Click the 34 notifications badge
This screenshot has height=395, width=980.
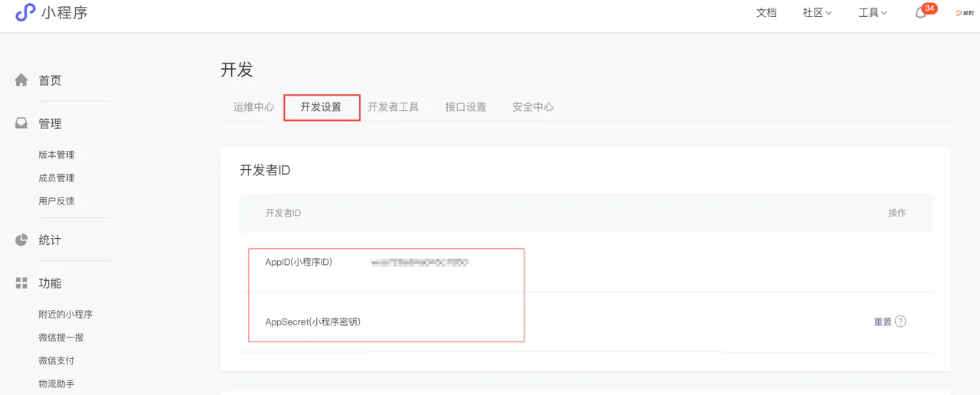pos(929,8)
